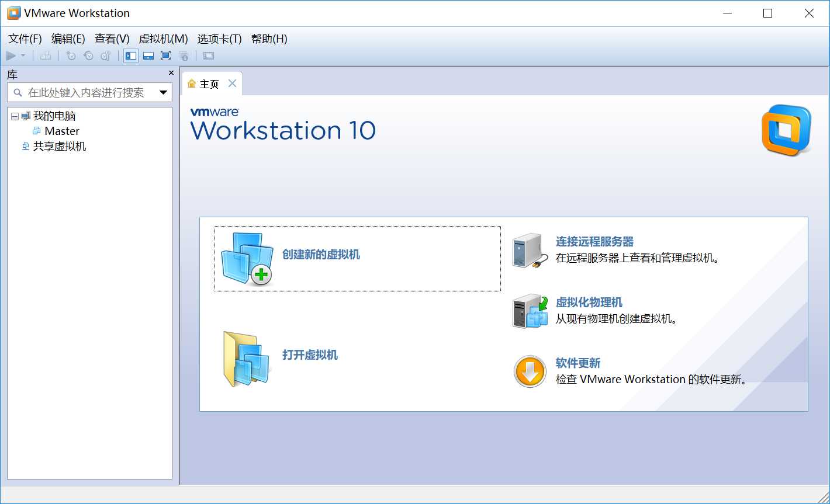Click the 虚拟化物理机 link
830x504 pixels.
589,303
